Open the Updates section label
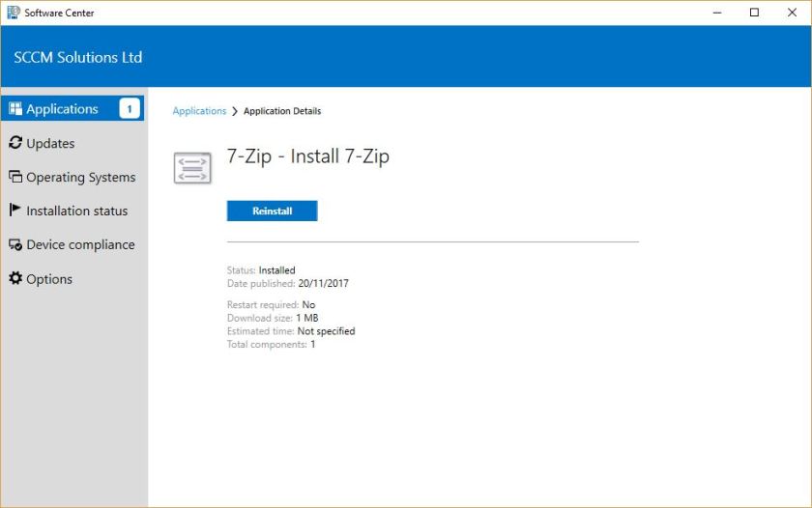The height and width of the screenshot is (508, 812). [x=50, y=144]
